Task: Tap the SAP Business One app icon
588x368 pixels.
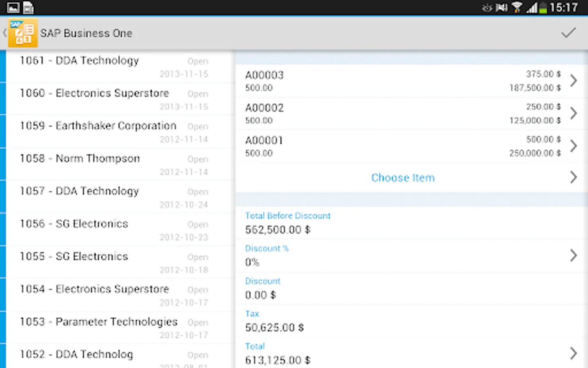Action: coord(23,33)
